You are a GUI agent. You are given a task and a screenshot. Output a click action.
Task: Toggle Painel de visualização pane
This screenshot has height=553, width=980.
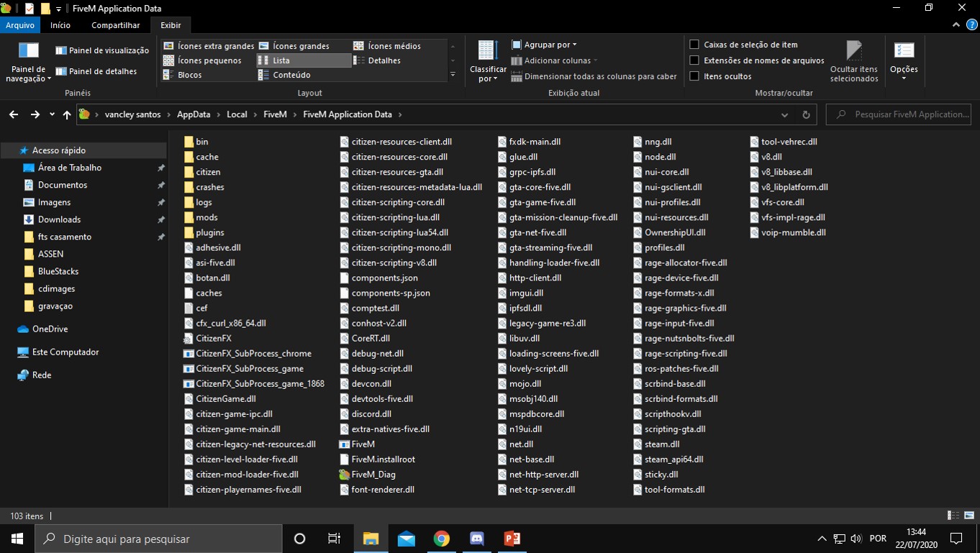pyautogui.click(x=102, y=50)
